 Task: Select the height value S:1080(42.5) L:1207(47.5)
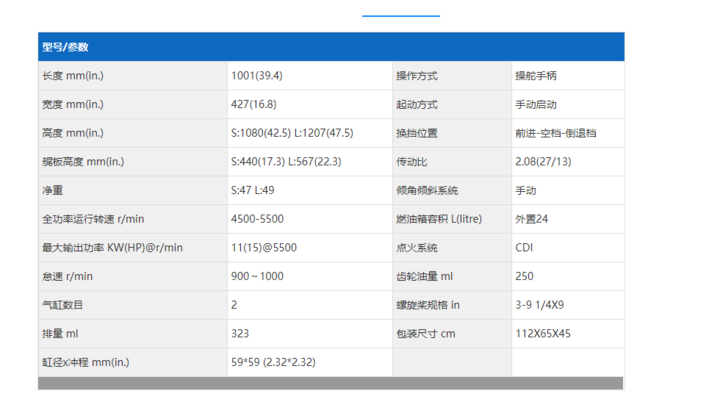click(x=292, y=133)
